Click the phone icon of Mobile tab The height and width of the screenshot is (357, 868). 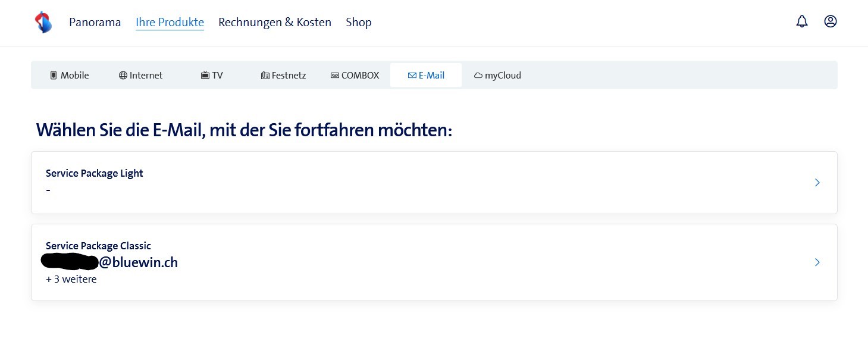(54, 76)
